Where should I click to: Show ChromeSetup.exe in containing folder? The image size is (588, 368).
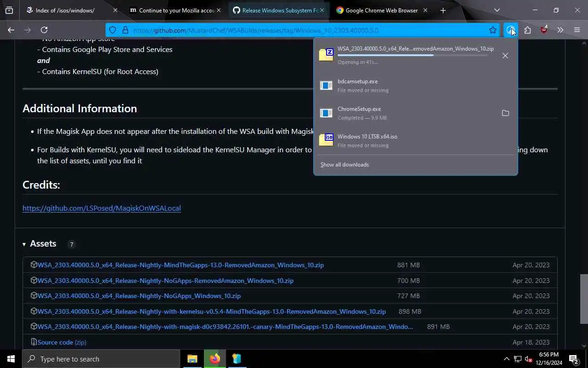[505, 113]
